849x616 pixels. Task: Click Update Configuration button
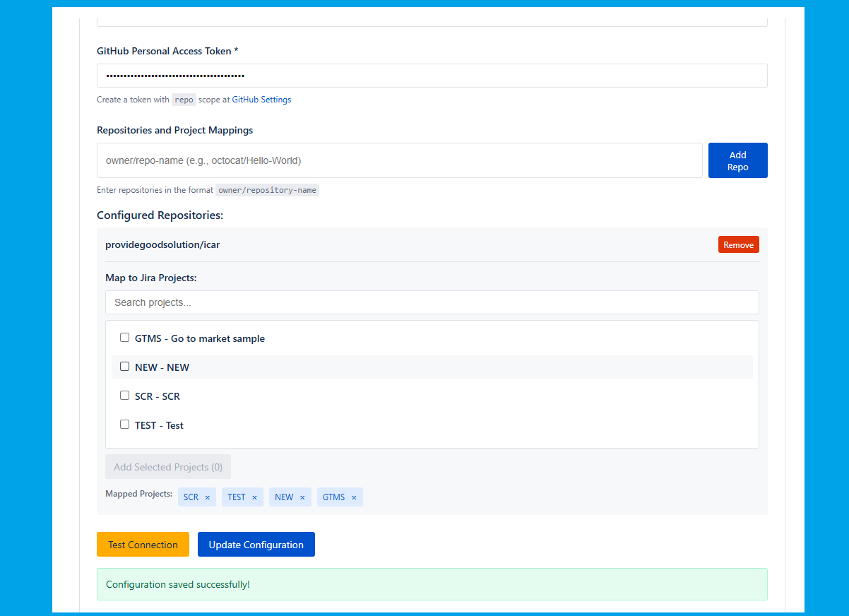click(256, 545)
